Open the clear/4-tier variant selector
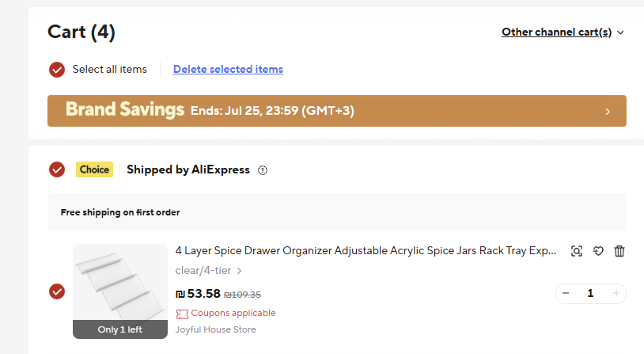 click(209, 271)
